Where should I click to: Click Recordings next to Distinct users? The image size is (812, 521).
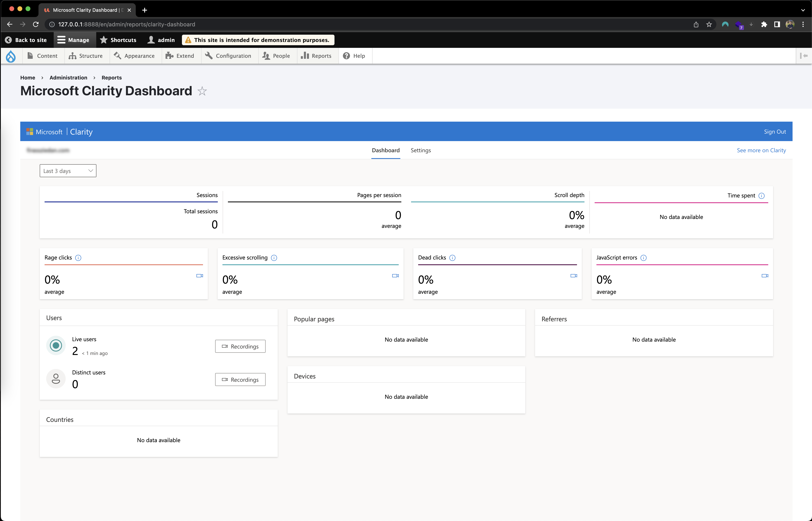click(x=240, y=379)
